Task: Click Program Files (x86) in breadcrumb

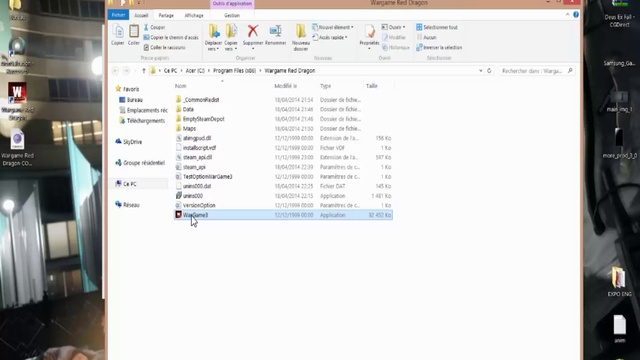Action: (x=234, y=71)
